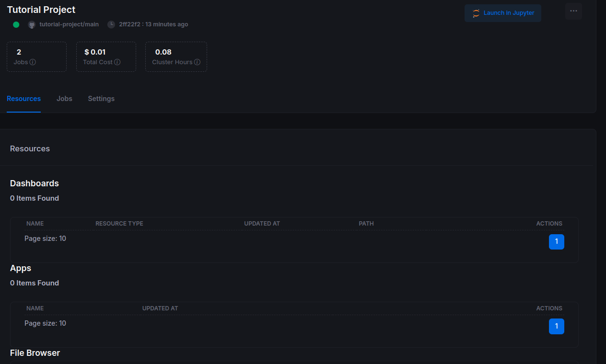The height and width of the screenshot is (364, 606).
Task: Open the three-dots more options menu
Action: (573, 11)
